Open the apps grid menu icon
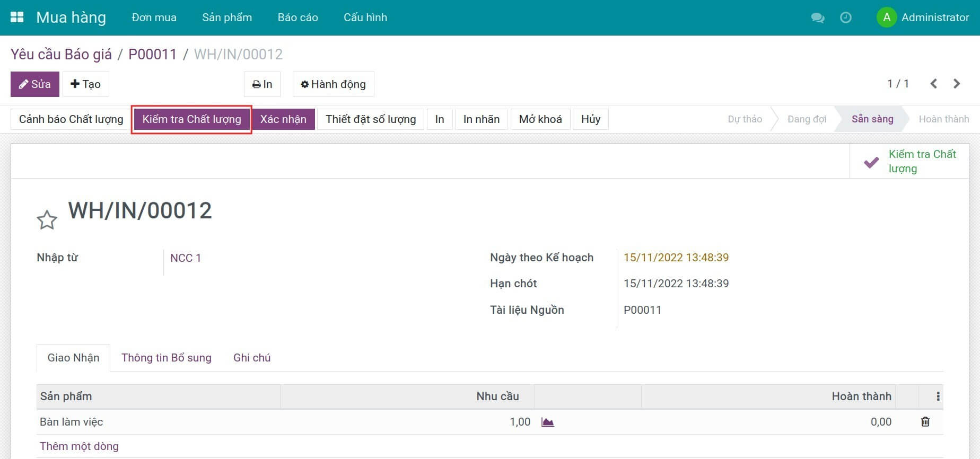 (x=17, y=17)
